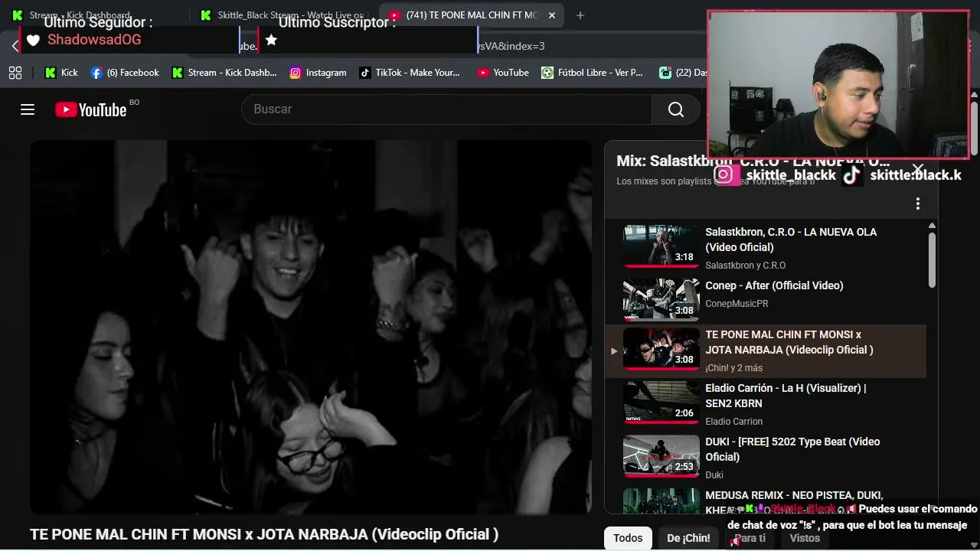The height and width of the screenshot is (551, 980).
Task: Open the Mix playlist three-dot menu
Action: [917, 204]
